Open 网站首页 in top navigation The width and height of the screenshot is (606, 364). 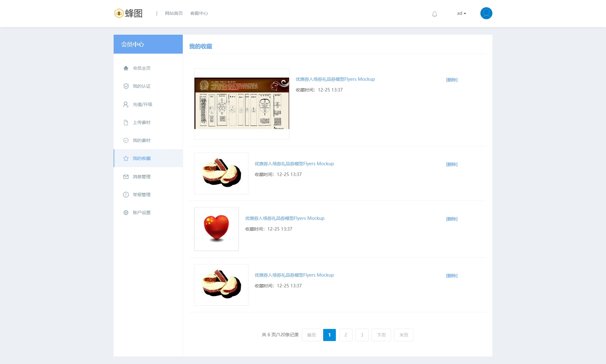174,13
